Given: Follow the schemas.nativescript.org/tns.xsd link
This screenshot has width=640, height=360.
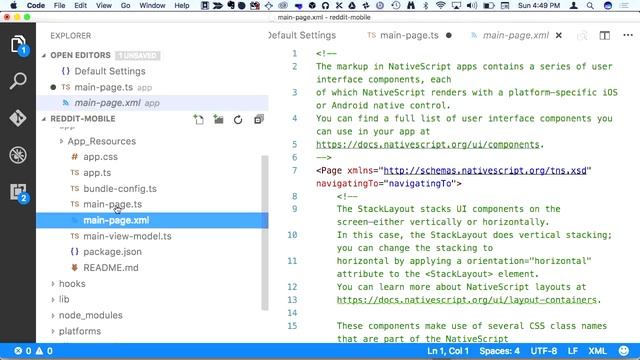Looking at the screenshot, I should (x=485, y=171).
